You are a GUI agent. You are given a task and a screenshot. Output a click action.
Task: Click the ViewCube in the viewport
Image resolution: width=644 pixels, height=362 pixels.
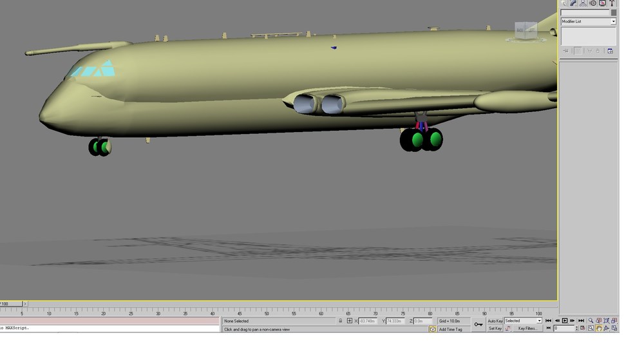[x=526, y=31]
